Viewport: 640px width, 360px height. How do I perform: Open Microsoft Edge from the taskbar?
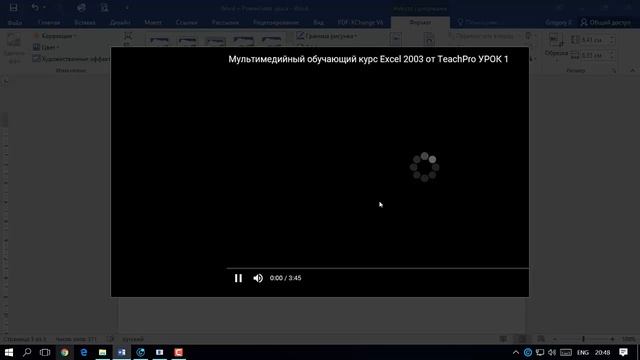coord(84,352)
